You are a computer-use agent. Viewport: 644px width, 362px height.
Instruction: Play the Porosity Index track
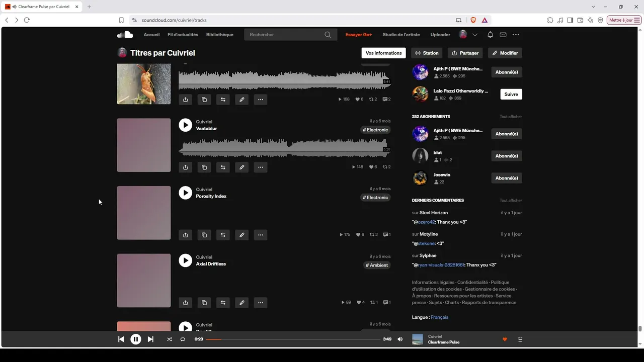coord(186,193)
